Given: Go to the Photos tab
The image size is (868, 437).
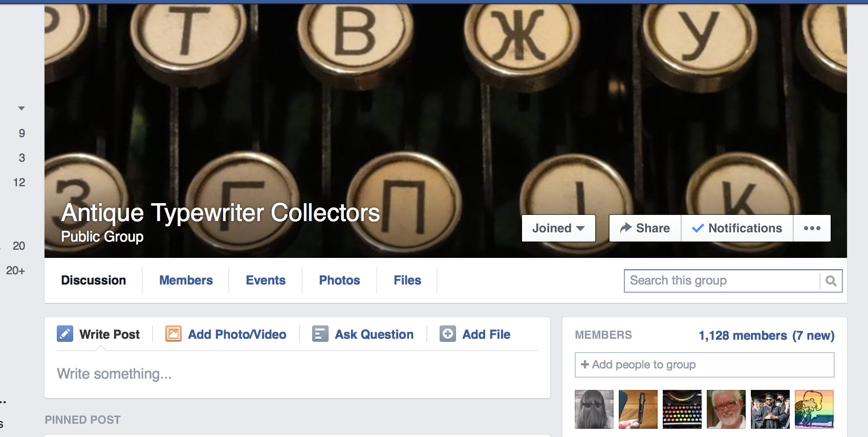Looking at the screenshot, I should pos(339,280).
